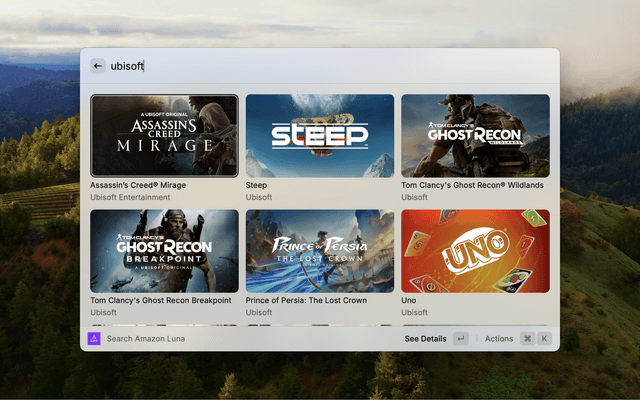Click See Details in the bottom bar

coord(426,339)
